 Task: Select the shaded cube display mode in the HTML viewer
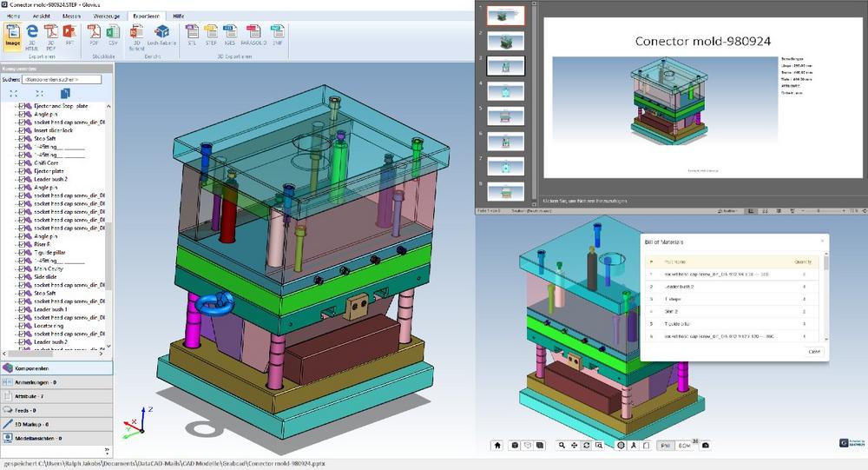point(515,445)
